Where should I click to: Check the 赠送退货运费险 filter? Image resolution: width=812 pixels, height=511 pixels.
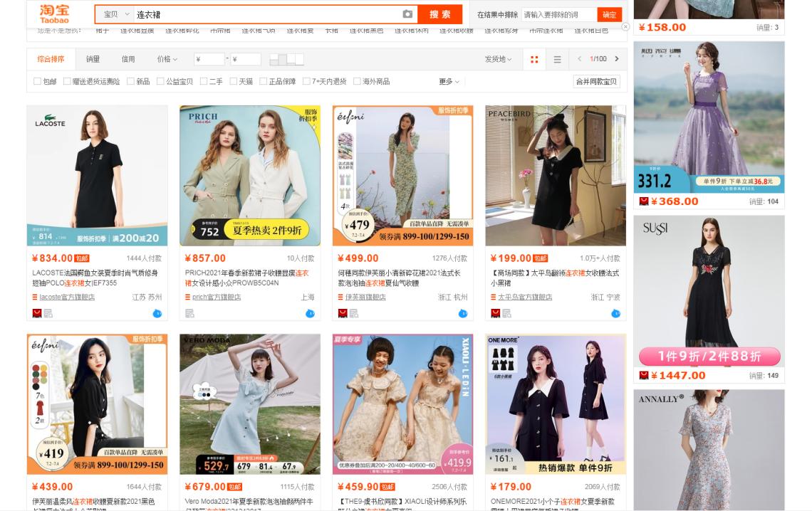point(67,81)
